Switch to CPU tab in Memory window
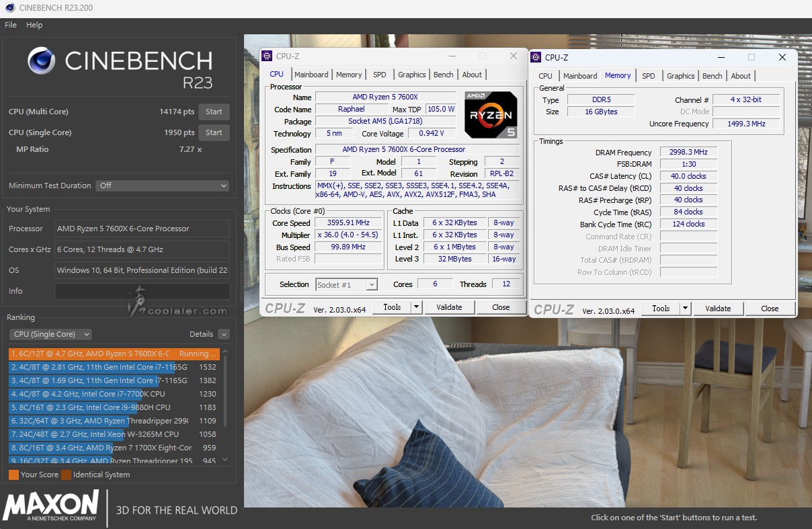The image size is (812, 529). 545,76
